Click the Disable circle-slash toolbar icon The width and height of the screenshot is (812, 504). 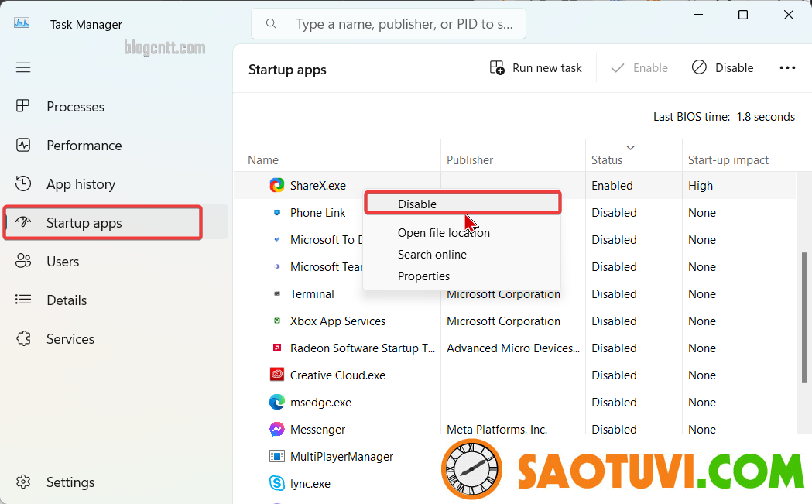699,67
